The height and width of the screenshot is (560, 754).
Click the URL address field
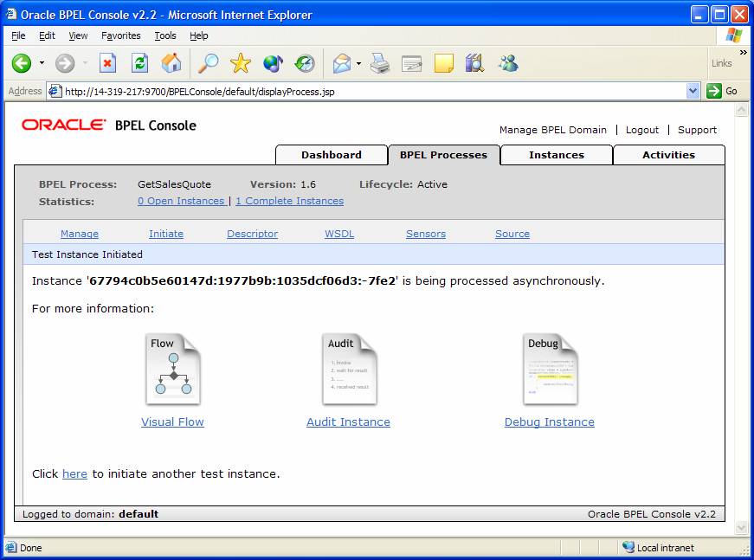coord(372,91)
